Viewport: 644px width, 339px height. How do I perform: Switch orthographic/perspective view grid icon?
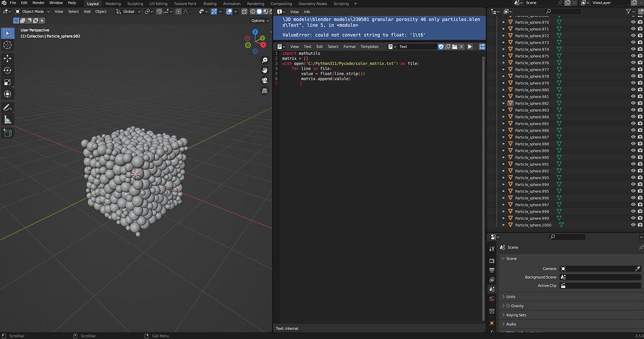tap(265, 91)
